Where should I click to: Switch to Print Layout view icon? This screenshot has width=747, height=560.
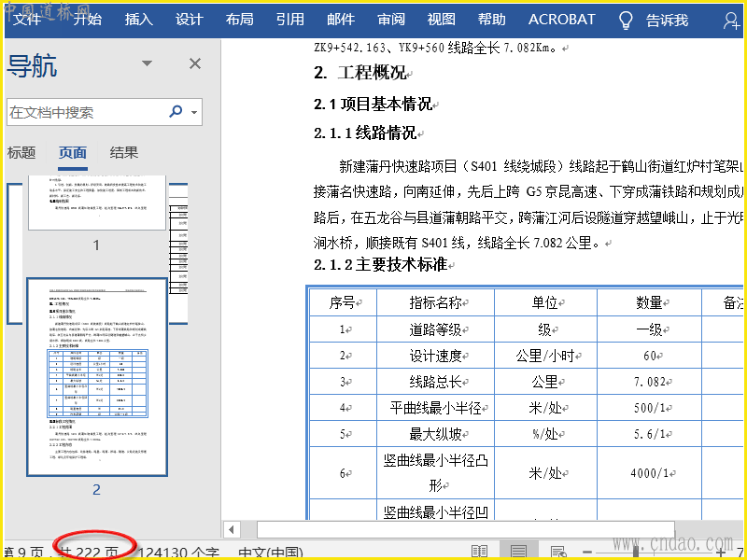518,552
